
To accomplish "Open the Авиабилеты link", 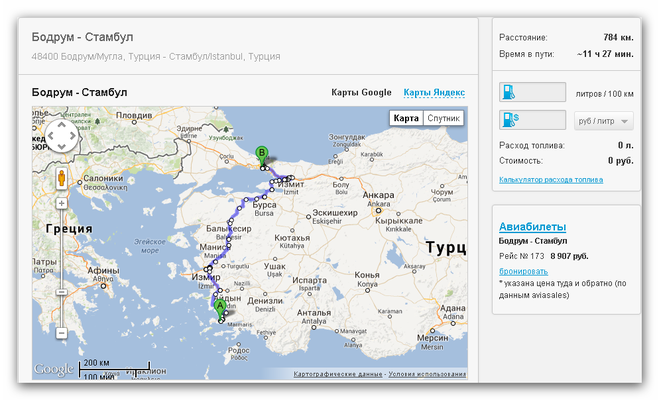I will point(532,227).
